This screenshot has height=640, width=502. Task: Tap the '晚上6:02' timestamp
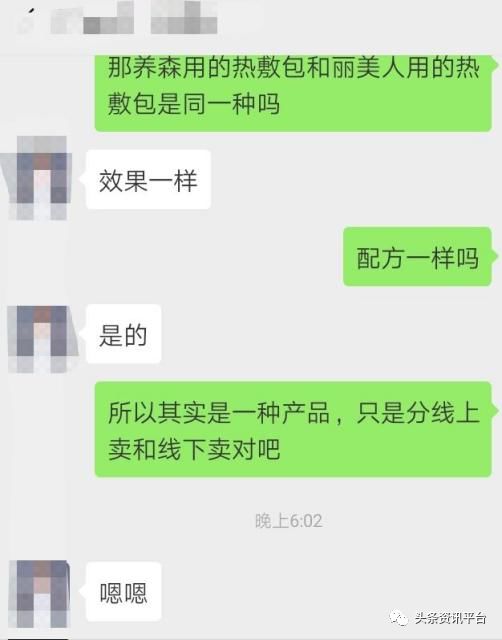(289, 521)
